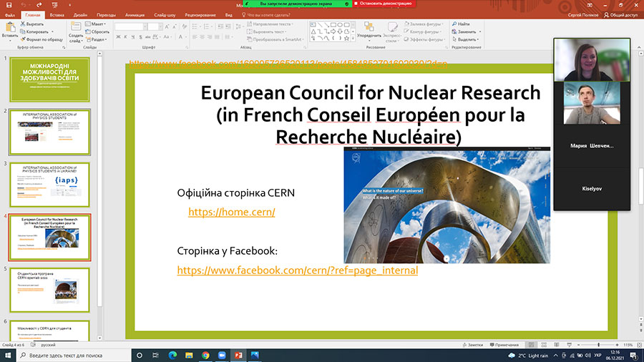Click the Find (Найти) magnifier icon
Viewport: 644px width, 362px height.
(x=454, y=24)
